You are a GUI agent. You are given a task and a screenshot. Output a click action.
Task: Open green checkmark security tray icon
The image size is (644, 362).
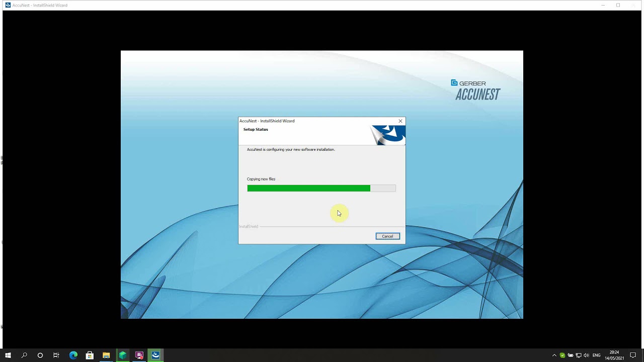(562, 355)
